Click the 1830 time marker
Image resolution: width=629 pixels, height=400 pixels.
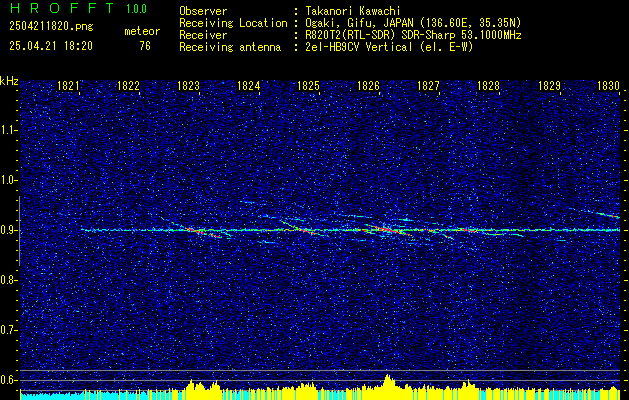tap(609, 85)
